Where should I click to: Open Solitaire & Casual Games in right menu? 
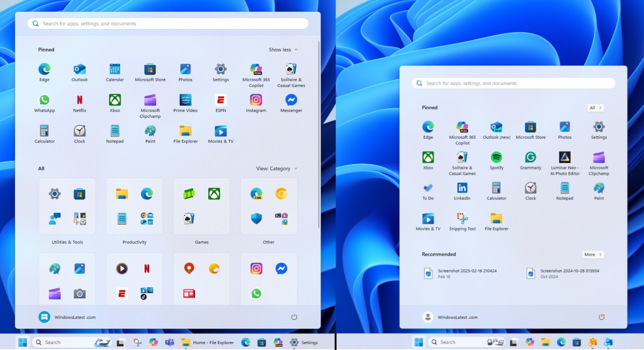click(x=462, y=163)
